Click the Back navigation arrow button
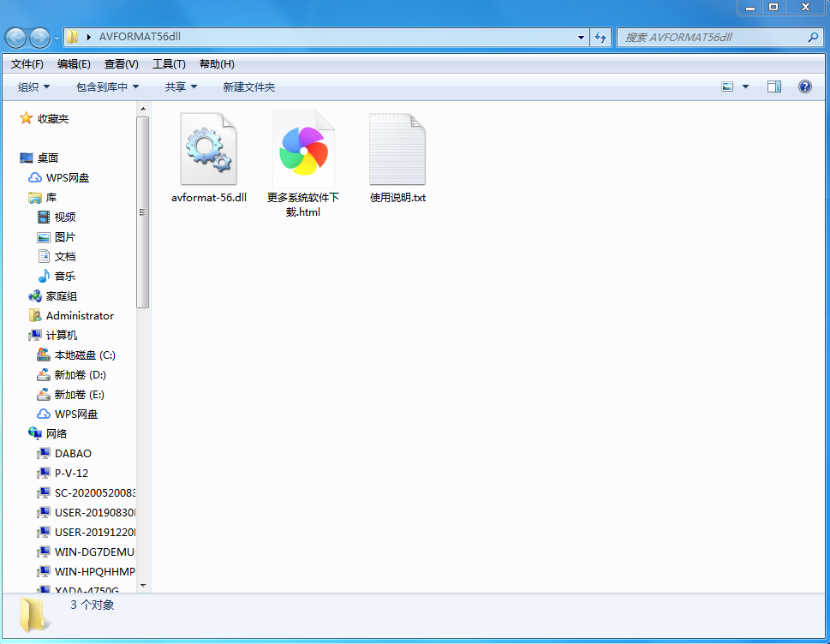The width and height of the screenshot is (830, 644). point(16,37)
